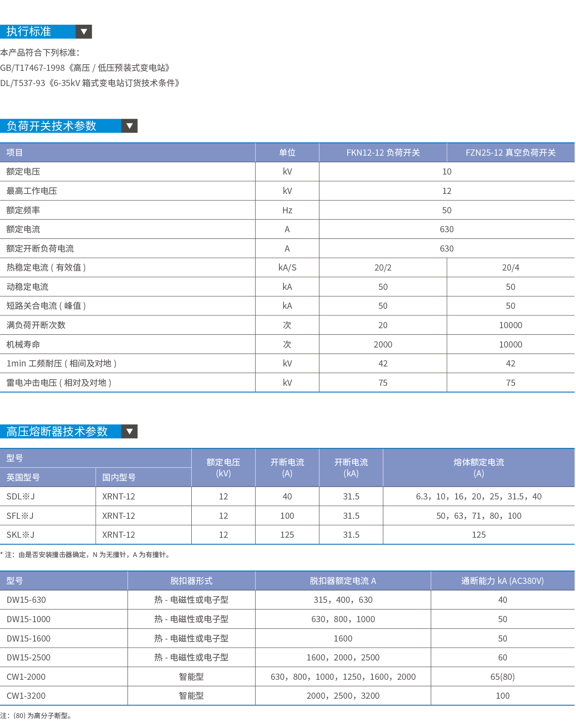The height and width of the screenshot is (728, 576).
Task: Click the 执行标准 section title
Action: click(x=29, y=32)
